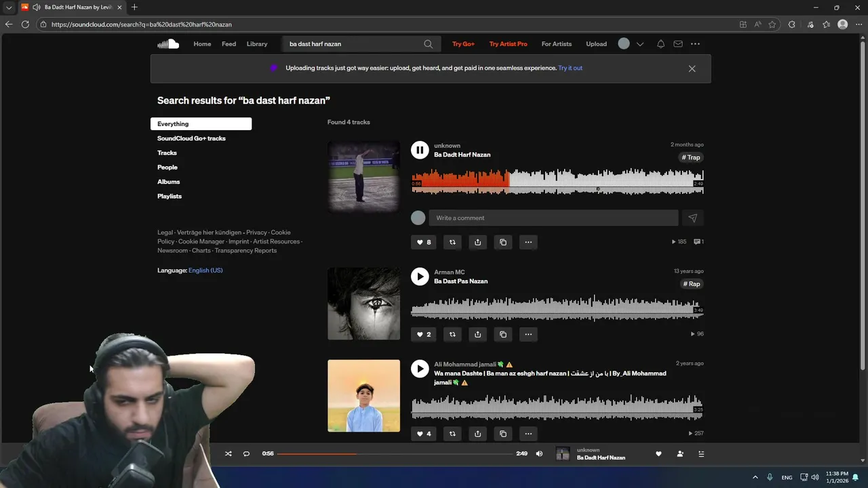
Task: Copy link of Ba Dadt Harf Nazan track
Action: click(502, 242)
